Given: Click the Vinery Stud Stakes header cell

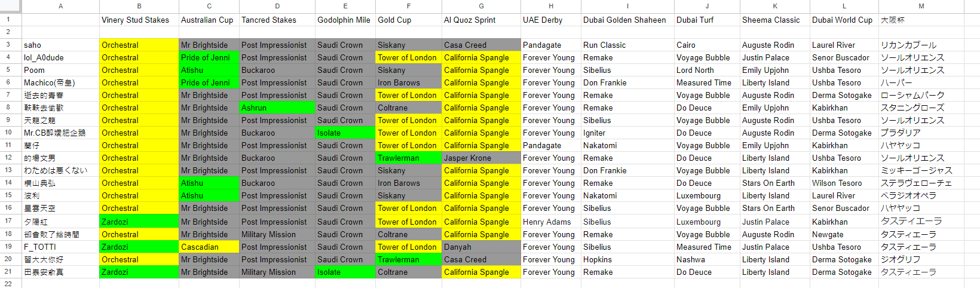Looking at the screenshot, I should coord(139,20).
